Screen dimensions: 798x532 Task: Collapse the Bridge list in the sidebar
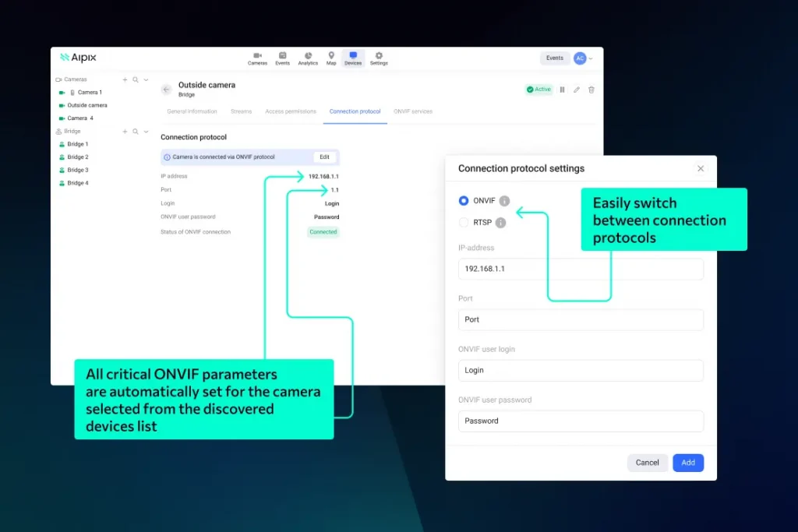(146, 132)
